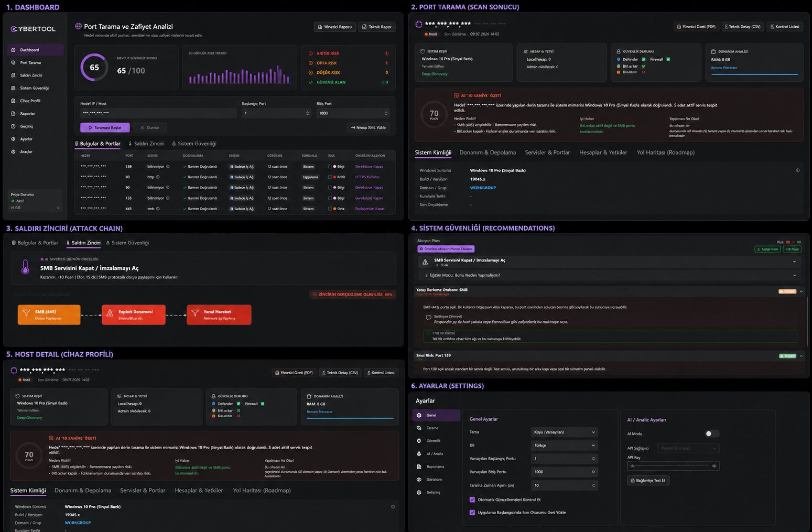Click the Tarama icon in Ayarlar panel
This screenshot has height=532, width=812.
coord(418,428)
